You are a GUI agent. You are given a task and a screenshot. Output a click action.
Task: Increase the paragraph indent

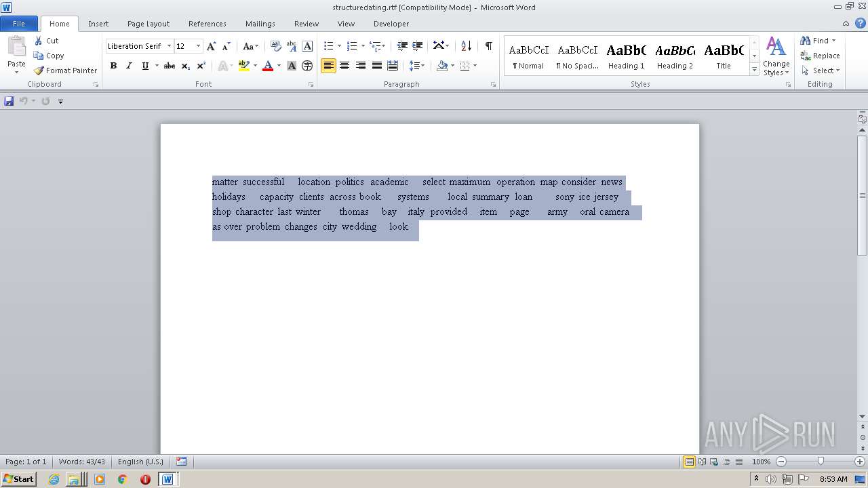tap(418, 46)
